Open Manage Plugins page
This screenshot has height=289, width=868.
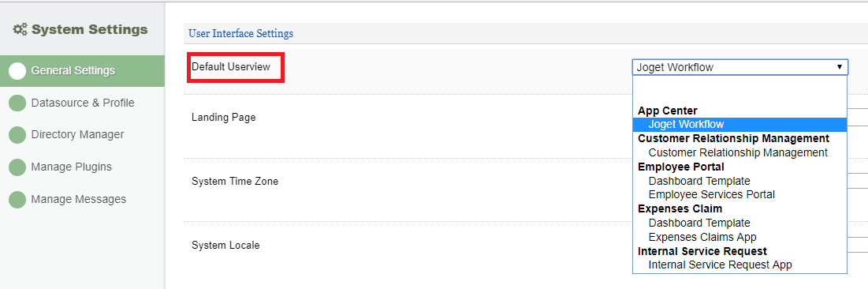pos(72,167)
